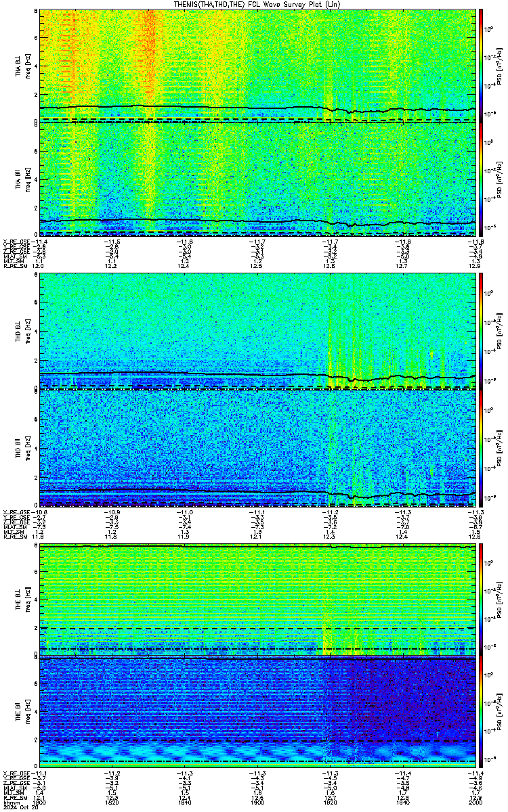Select the THD B-parallel spectrogram panel
508x812 pixels.
click(x=258, y=447)
